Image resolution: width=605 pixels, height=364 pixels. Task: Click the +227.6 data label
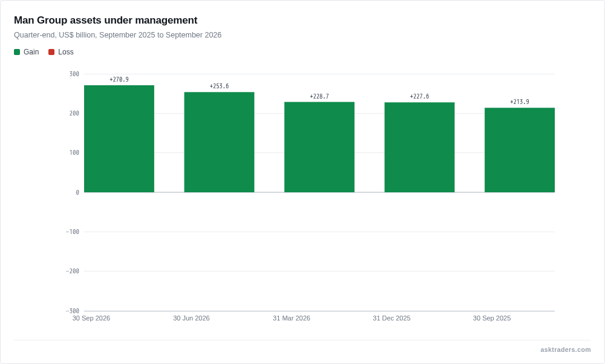coord(419,96)
